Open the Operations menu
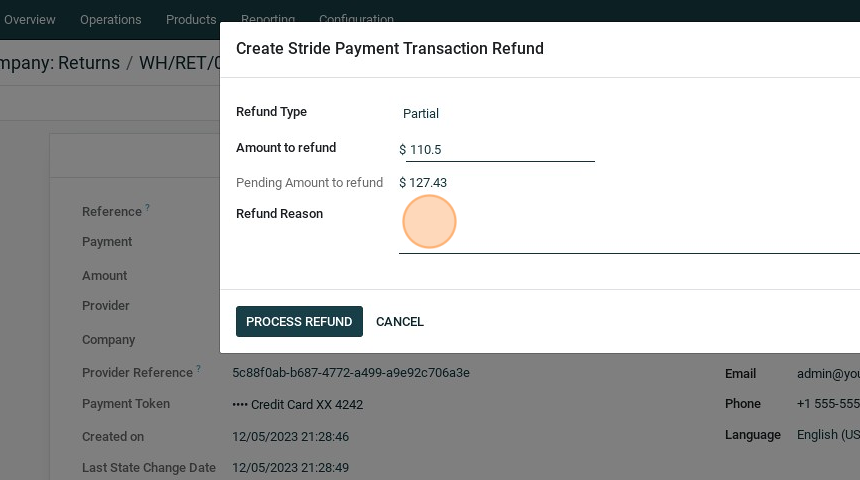Image resolution: width=860 pixels, height=480 pixels. [110, 20]
